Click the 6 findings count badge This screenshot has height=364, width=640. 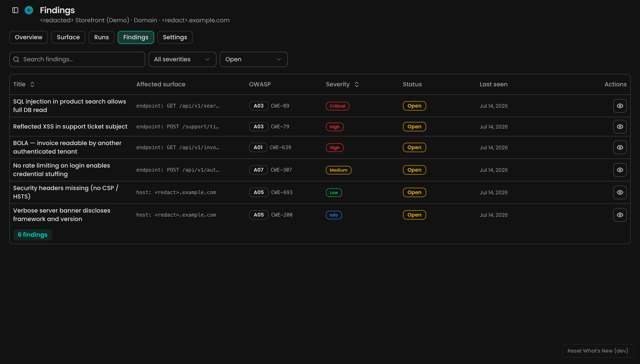pos(32,235)
